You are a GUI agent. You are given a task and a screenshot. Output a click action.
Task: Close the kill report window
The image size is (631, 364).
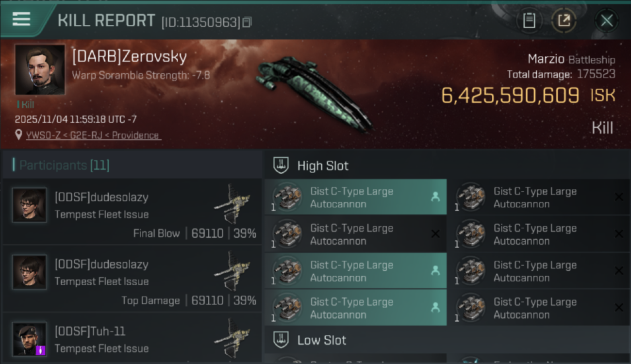[x=607, y=20]
